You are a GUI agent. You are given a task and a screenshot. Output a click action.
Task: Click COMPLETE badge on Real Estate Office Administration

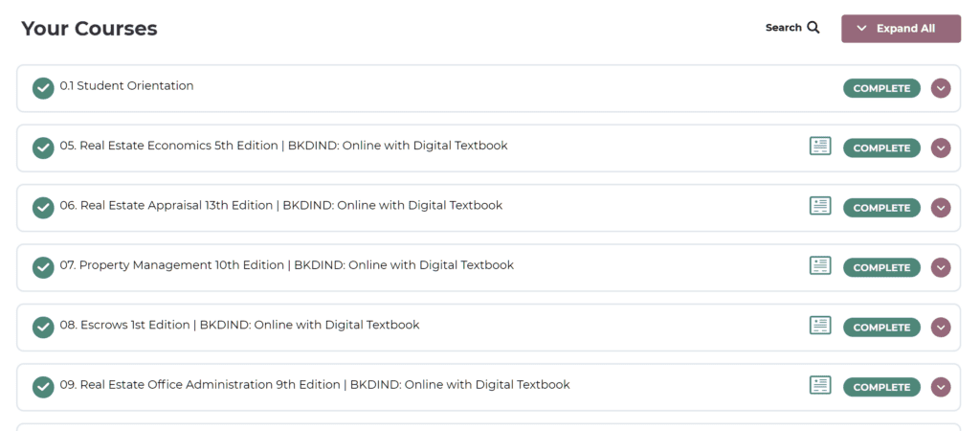pyautogui.click(x=881, y=387)
